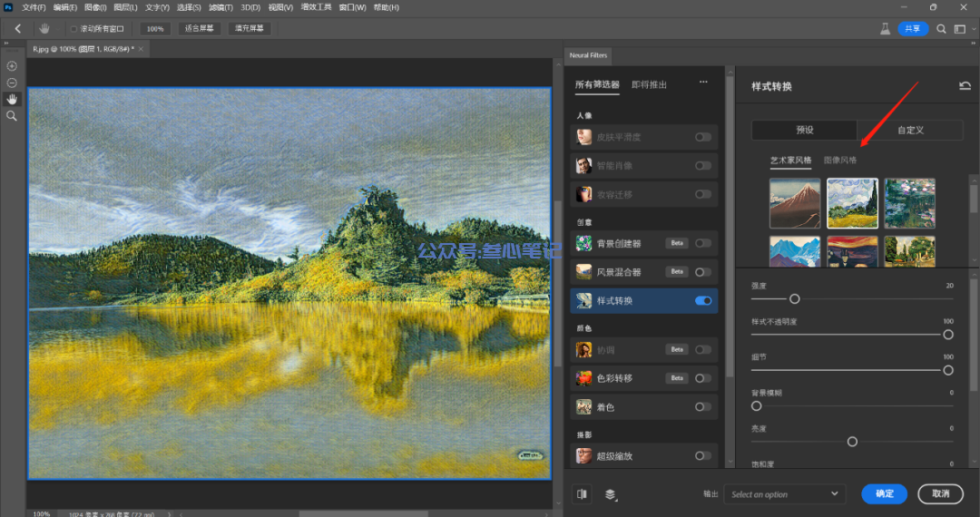Click the 适合屏幕 button

click(x=200, y=29)
